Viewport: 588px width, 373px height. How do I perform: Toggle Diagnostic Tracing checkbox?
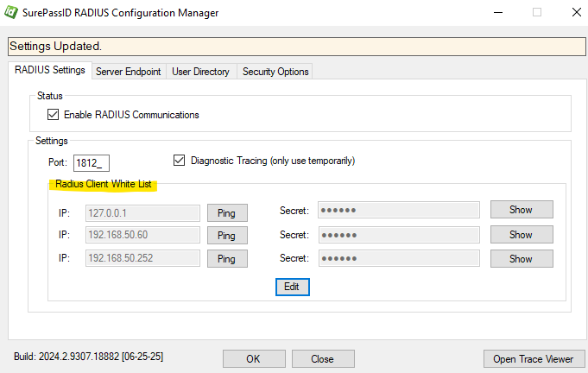179,161
